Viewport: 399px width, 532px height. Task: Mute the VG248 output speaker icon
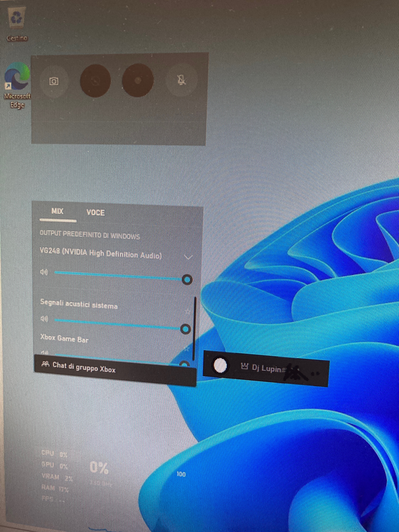coord(44,272)
